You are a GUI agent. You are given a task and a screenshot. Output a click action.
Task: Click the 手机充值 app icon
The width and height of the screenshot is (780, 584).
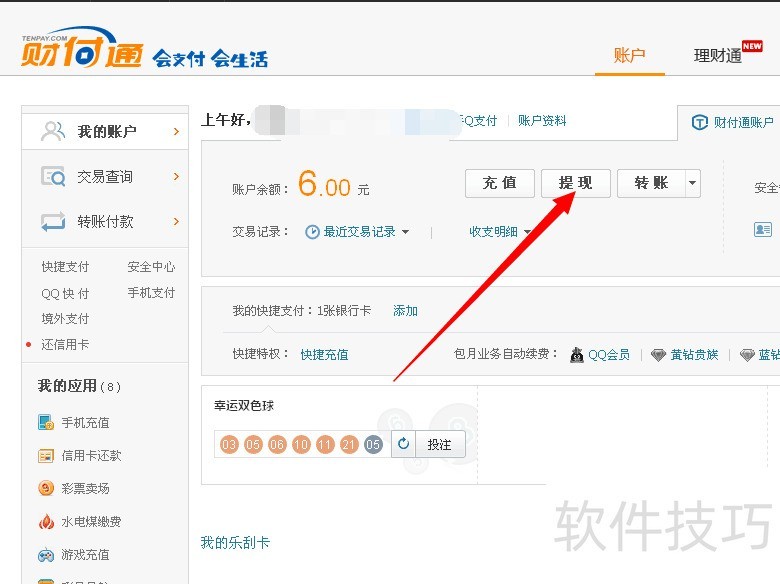(46, 422)
